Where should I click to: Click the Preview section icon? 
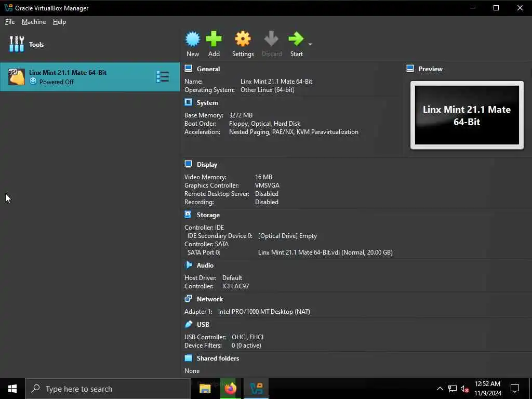click(410, 69)
